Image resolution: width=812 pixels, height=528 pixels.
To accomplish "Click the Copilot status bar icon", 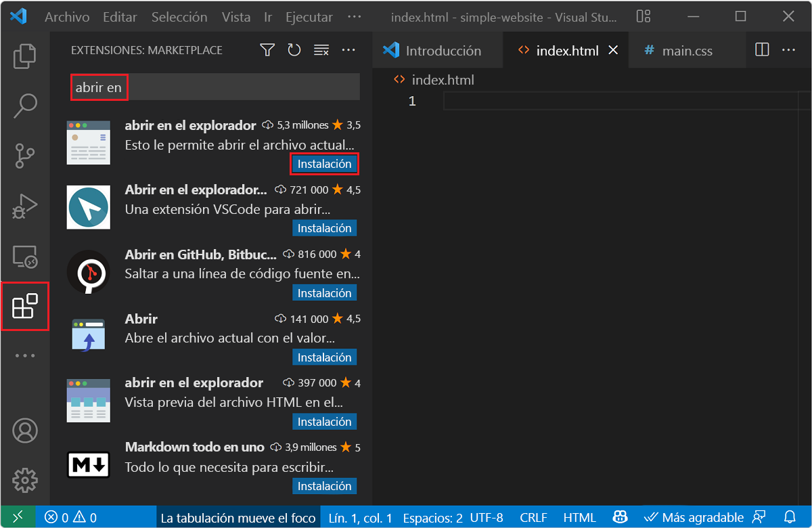I will (620, 518).
